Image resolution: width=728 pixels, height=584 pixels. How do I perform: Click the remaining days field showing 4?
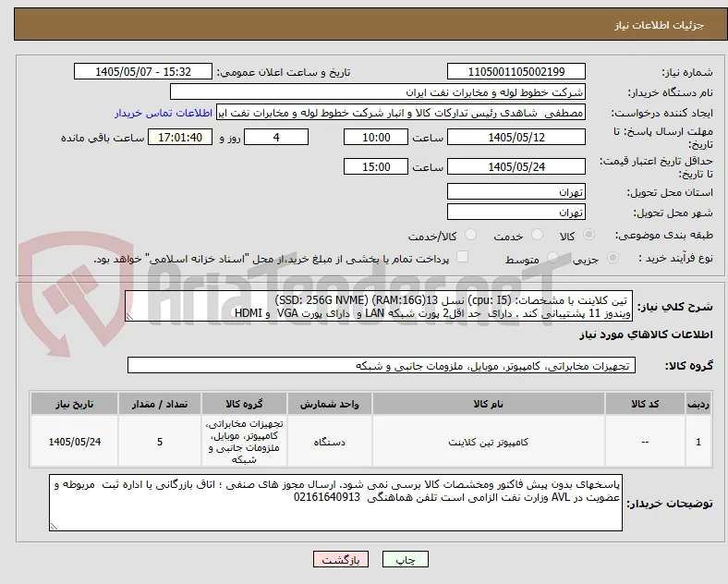click(276, 137)
